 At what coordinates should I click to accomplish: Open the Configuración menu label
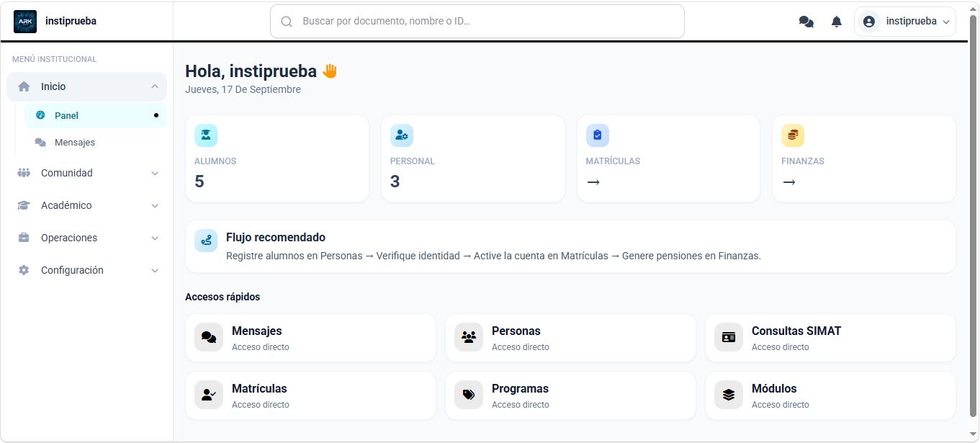pos(72,270)
